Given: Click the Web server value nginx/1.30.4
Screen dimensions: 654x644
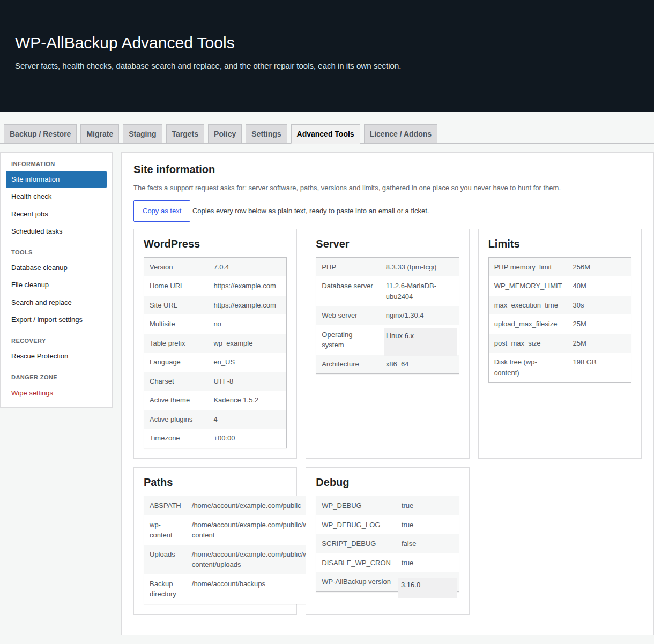Looking at the screenshot, I should tap(405, 316).
